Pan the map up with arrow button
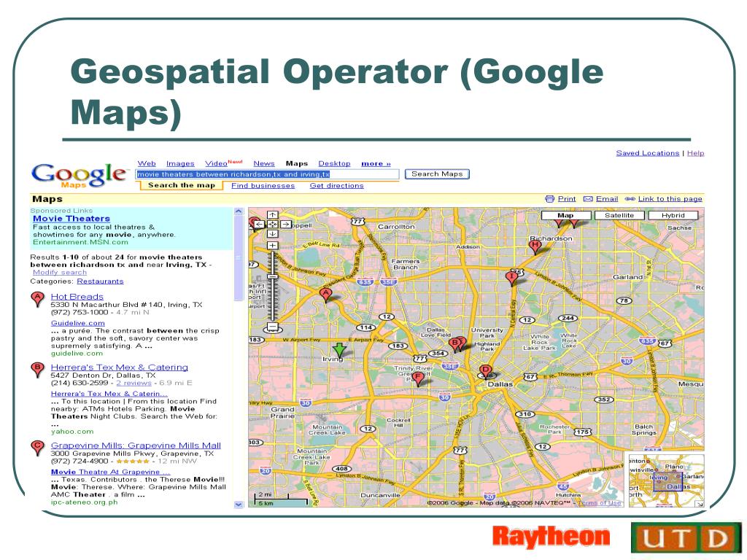Screen dimensions: 747x560 272,215
